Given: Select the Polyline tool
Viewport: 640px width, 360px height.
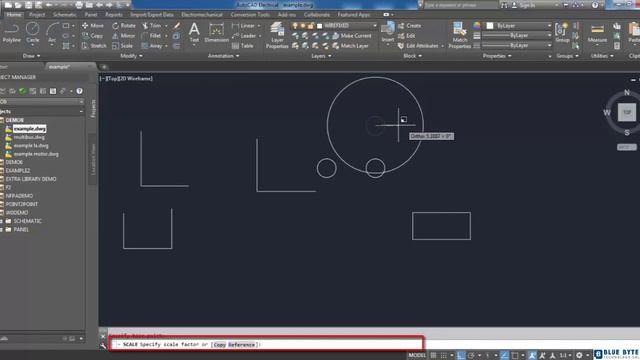Looking at the screenshot, I should click(x=11, y=33).
